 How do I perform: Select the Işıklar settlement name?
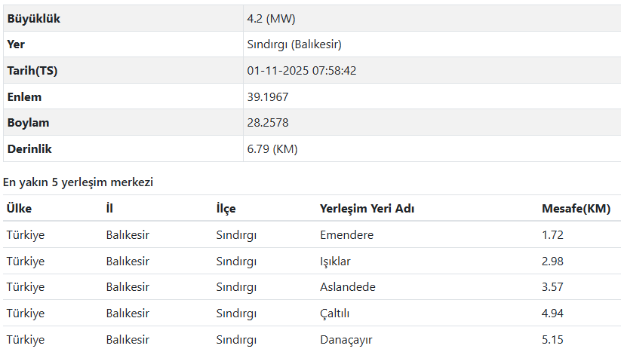coord(335,262)
